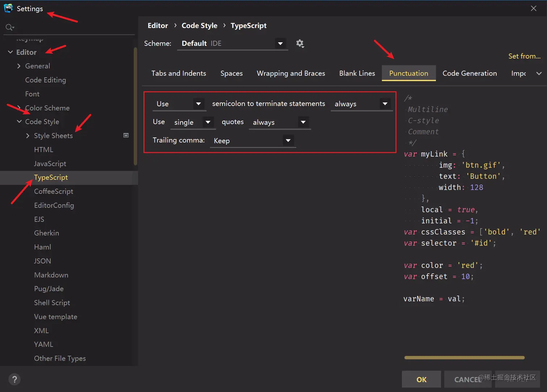The height and width of the screenshot is (392, 547).
Task: Click 'var myLink' line in code preview
Action: (x=434, y=154)
